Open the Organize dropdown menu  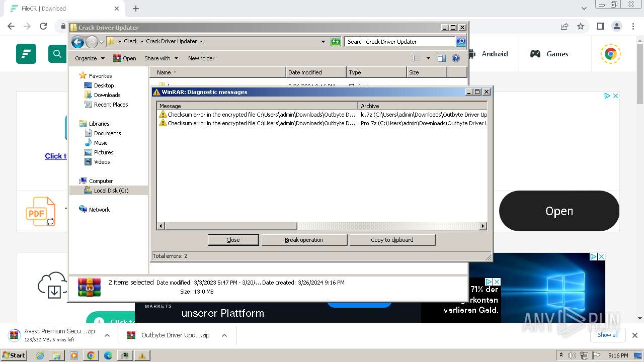tap(90, 58)
